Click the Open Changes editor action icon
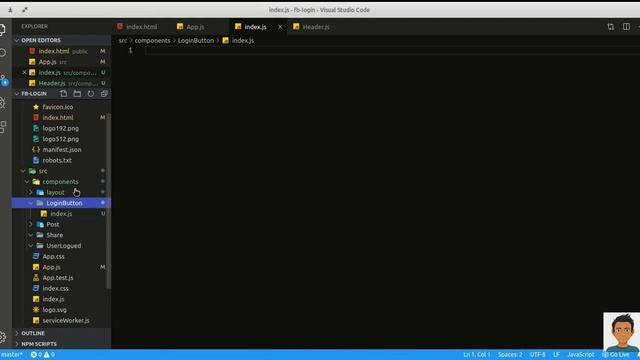Viewport: 640px width, 360px height. click(611, 27)
